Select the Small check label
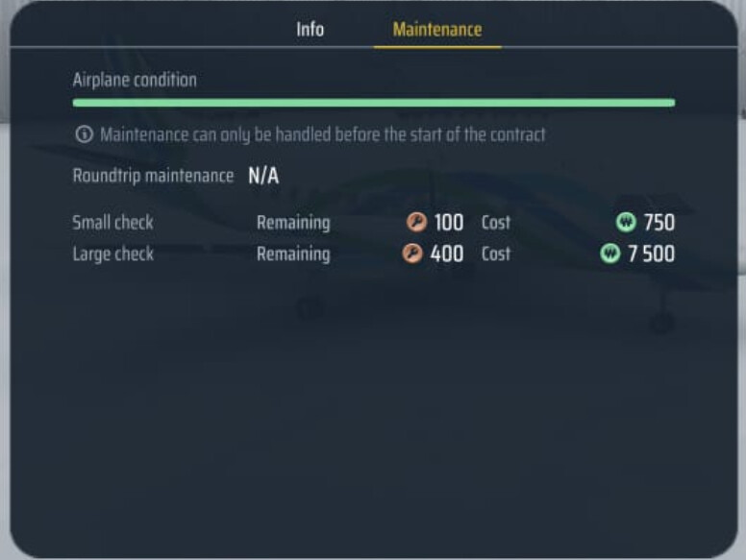 pyautogui.click(x=112, y=223)
